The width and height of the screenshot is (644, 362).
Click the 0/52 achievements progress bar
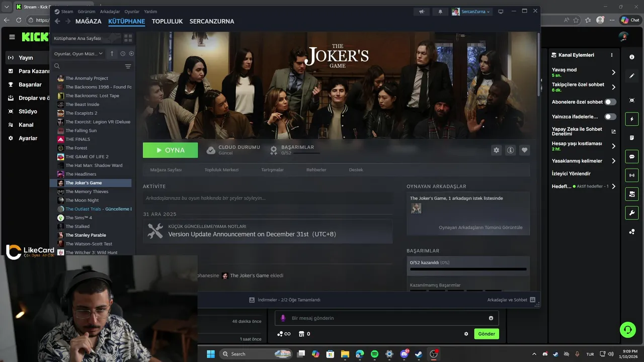click(468, 269)
